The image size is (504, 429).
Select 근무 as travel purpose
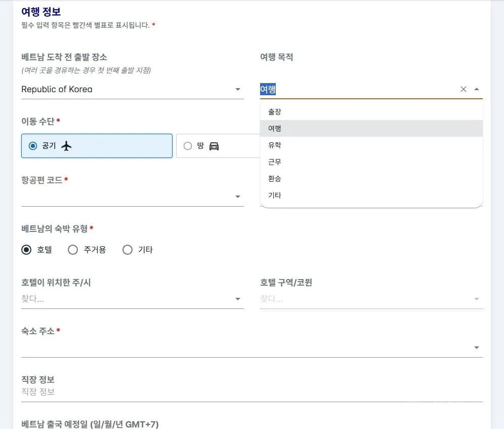point(371,162)
